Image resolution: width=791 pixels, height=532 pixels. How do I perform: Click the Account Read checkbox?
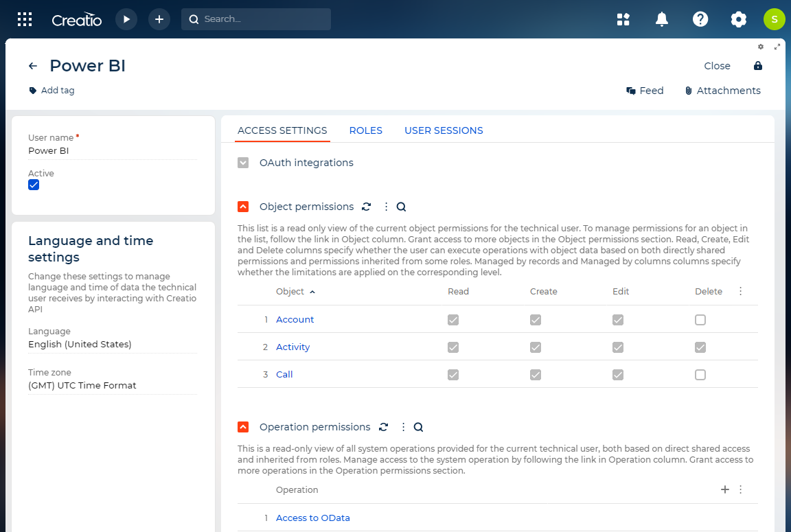coord(453,320)
